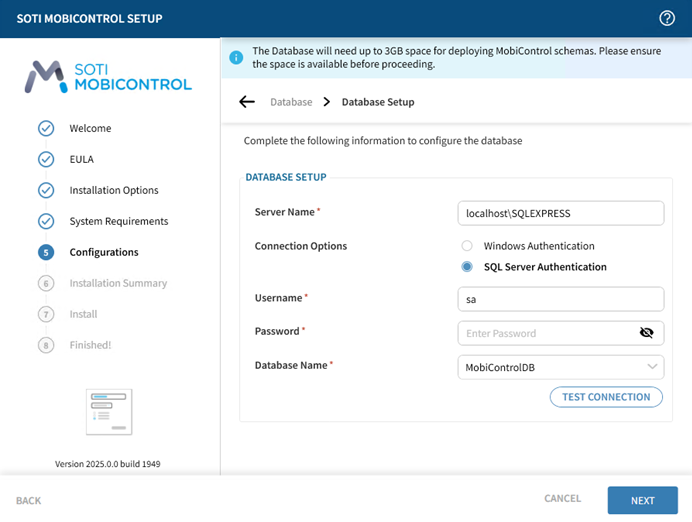The height and width of the screenshot is (522, 692).
Task: Click the SOTI MobiControl logo
Action: tap(109, 76)
